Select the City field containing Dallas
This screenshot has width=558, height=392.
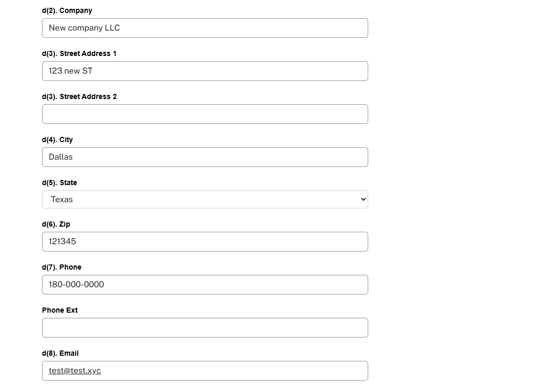click(205, 157)
